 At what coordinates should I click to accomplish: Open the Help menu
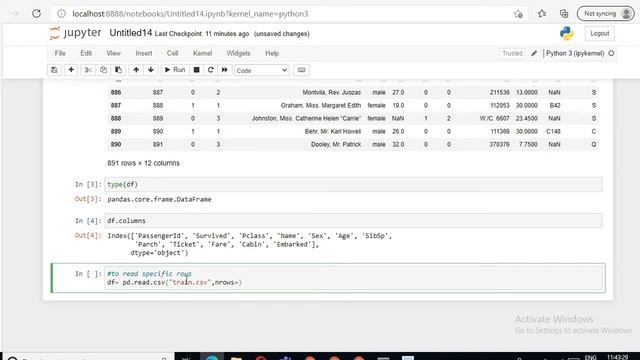click(x=272, y=53)
